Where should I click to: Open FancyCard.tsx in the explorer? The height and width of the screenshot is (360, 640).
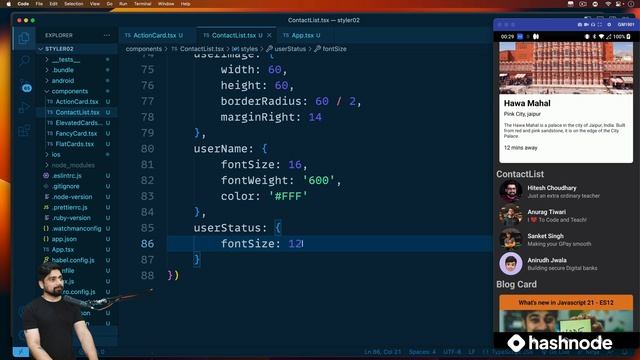76,133
